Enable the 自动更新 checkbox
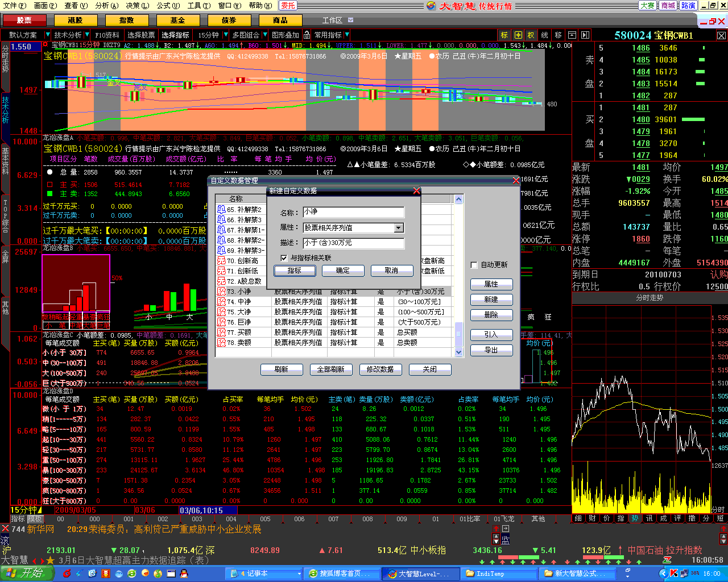The width and height of the screenshot is (728, 582). (474, 265)
